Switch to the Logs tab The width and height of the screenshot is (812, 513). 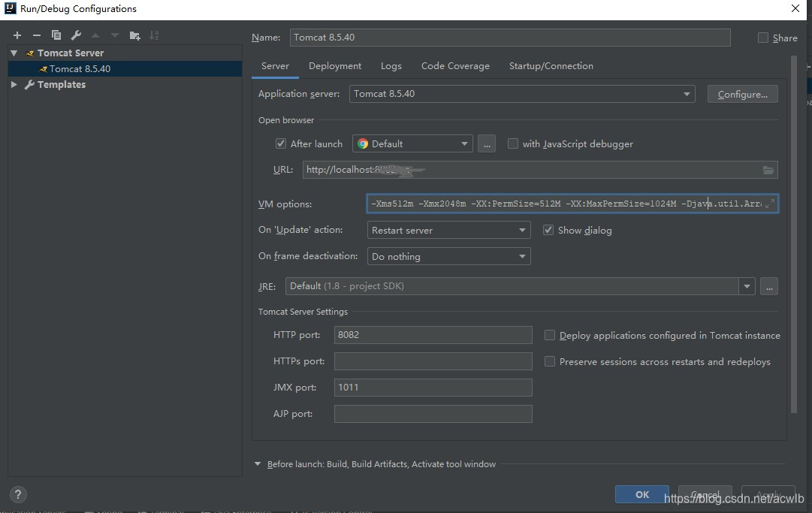point(391,66)
